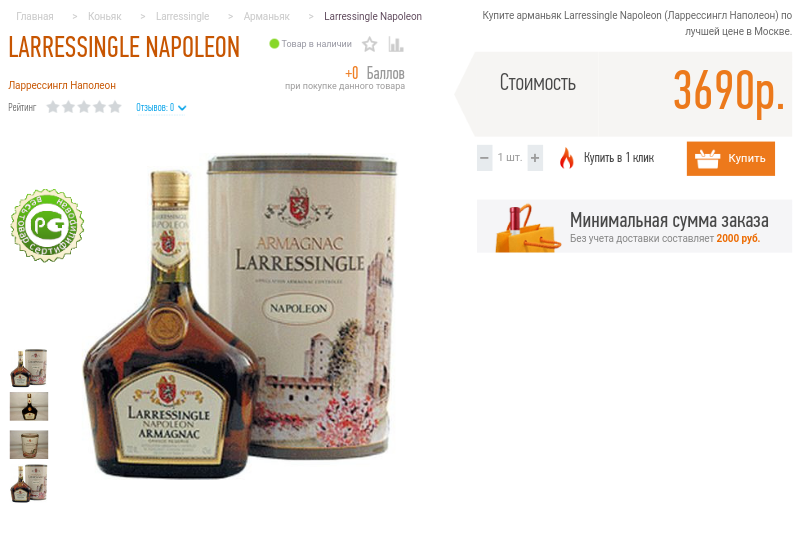
Task: Click the flame icon beside one-click purchase
Action: [x=566, y=158]
